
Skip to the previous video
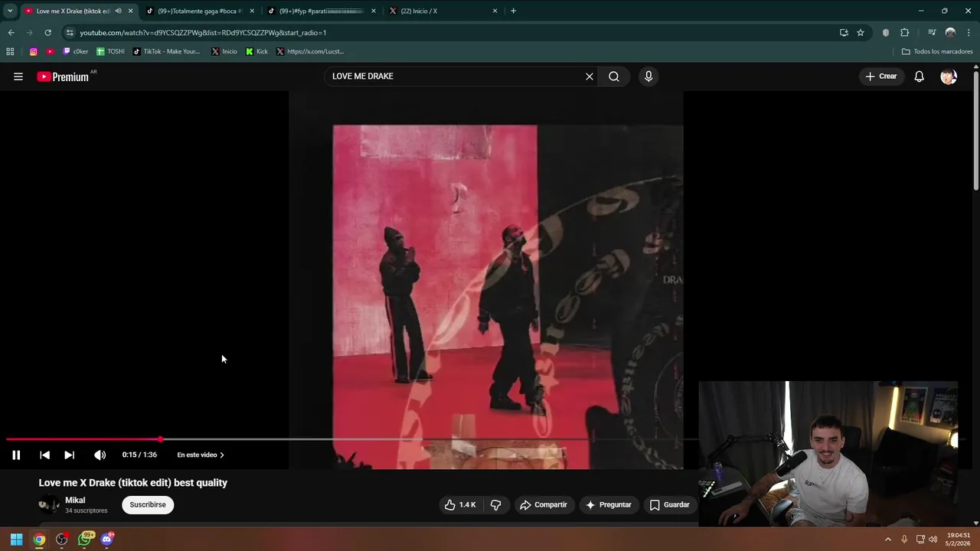pyautogui.click(x=44, y=455)
